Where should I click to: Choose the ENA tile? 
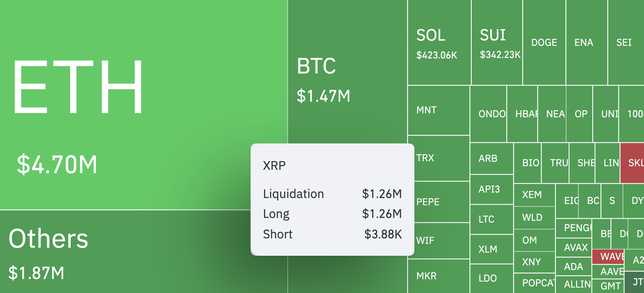pos(586,43)
